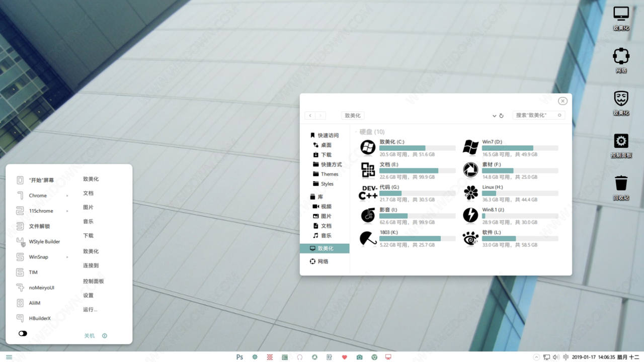Select Themes folder in sidebar
This screenshot has width=644, height=362.
[329, 174]
